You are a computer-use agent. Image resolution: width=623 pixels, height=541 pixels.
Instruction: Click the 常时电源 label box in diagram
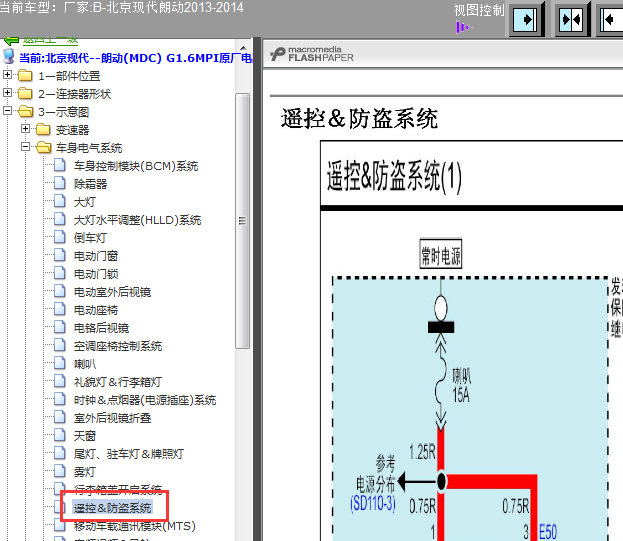[441, 254]
